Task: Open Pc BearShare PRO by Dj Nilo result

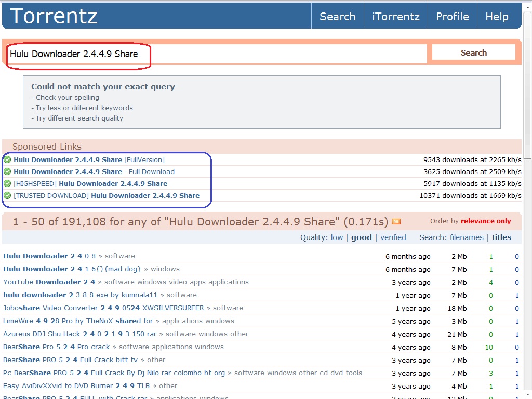Action: (114, 373)
